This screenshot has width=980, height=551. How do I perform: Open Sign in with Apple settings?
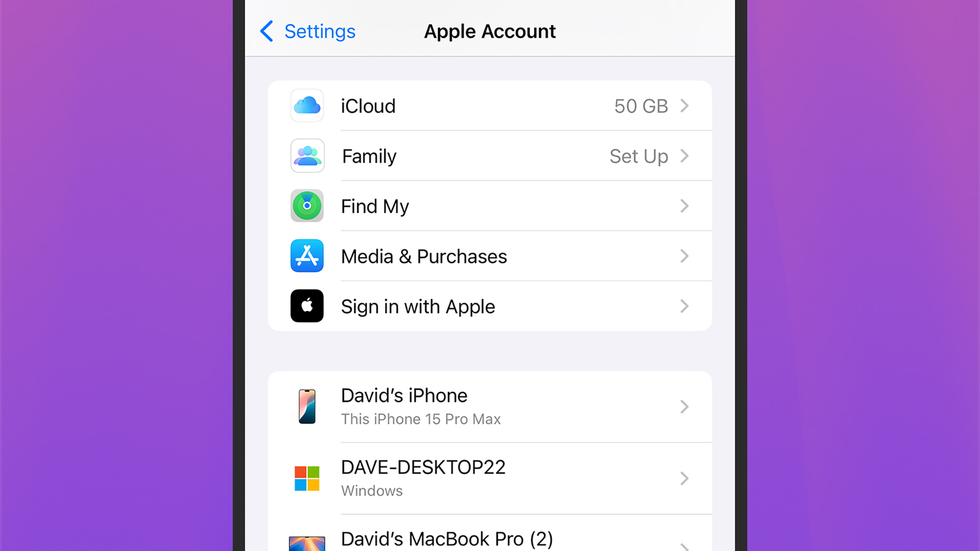pyautogui.click(x=490, y=306)
